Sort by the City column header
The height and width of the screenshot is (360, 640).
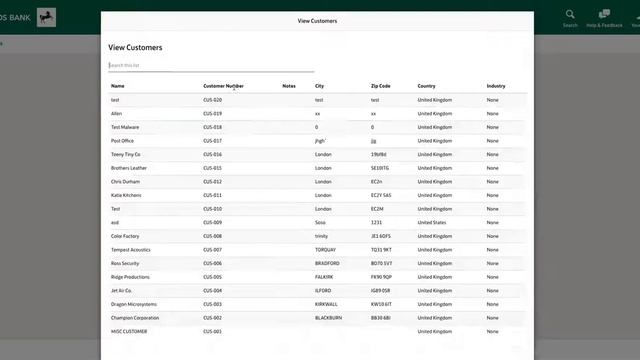319,86
